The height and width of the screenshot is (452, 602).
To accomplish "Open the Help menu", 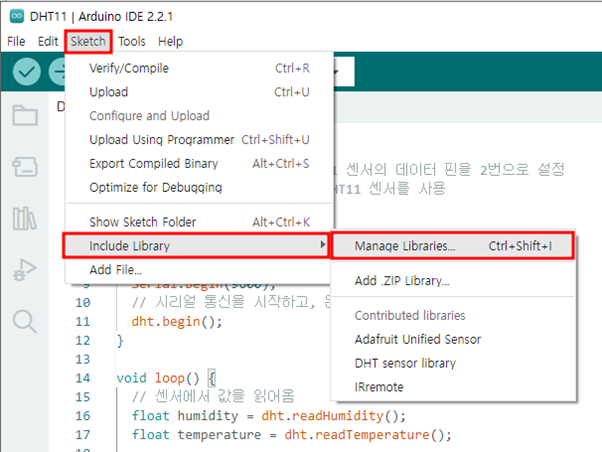I will [170, 41].
